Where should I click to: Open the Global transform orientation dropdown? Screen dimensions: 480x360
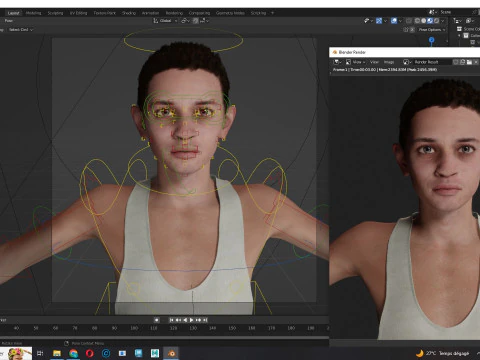[165, 21]
